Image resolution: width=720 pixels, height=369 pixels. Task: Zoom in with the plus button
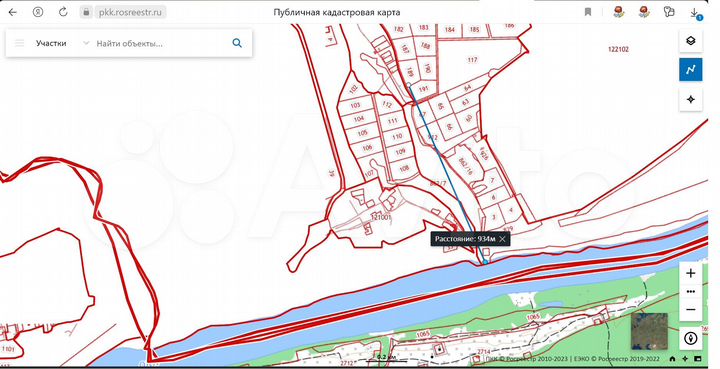691,274
